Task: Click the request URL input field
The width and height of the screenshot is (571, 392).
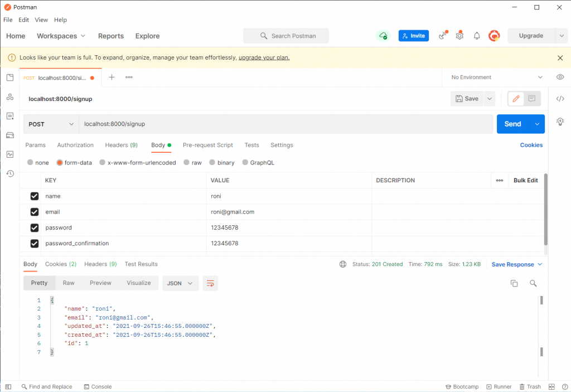Action: click(286, 124)
